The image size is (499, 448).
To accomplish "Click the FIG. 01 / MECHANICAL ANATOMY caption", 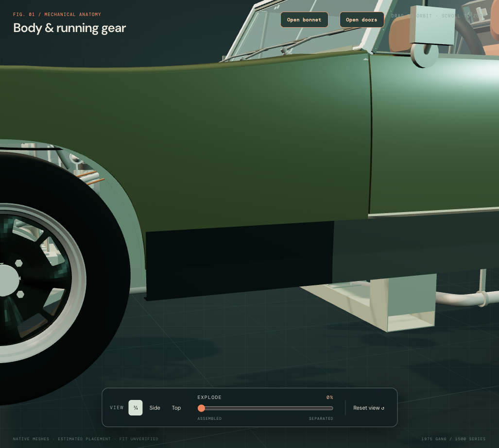I will [57, 14].
